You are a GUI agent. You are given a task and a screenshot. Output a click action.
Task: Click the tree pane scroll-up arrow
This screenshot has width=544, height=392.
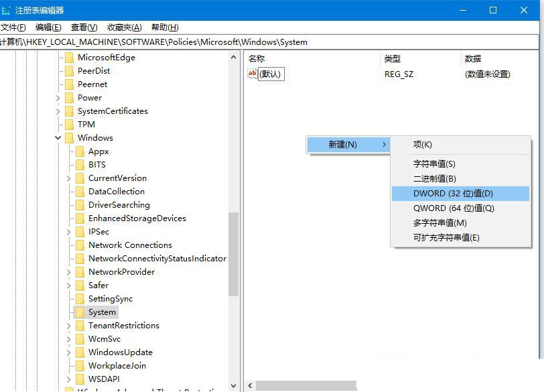pyautogui.click(x=234, y=57)
